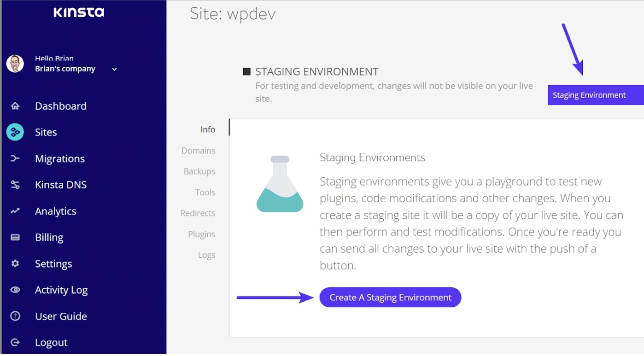Switch to the Tools tab
Viewport: 644px width, 356px height.
(205, 193)
